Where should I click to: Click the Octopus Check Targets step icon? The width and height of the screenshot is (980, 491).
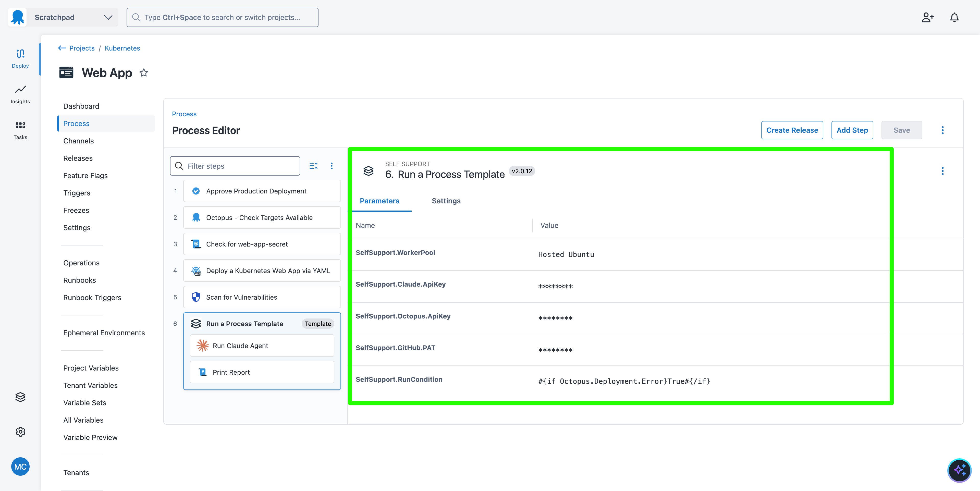tap(196, 217)
